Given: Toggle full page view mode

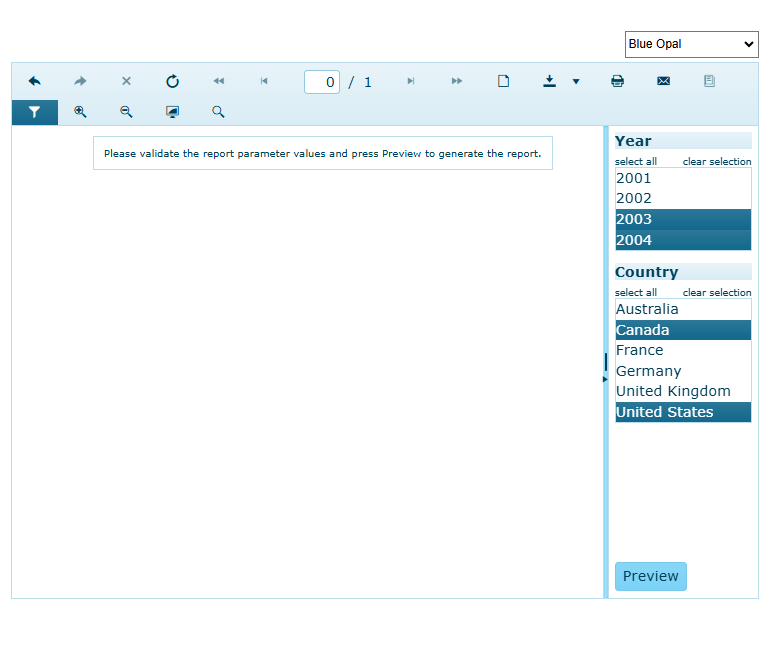Looking at the screenshot, I should click(x=172, y=112).
